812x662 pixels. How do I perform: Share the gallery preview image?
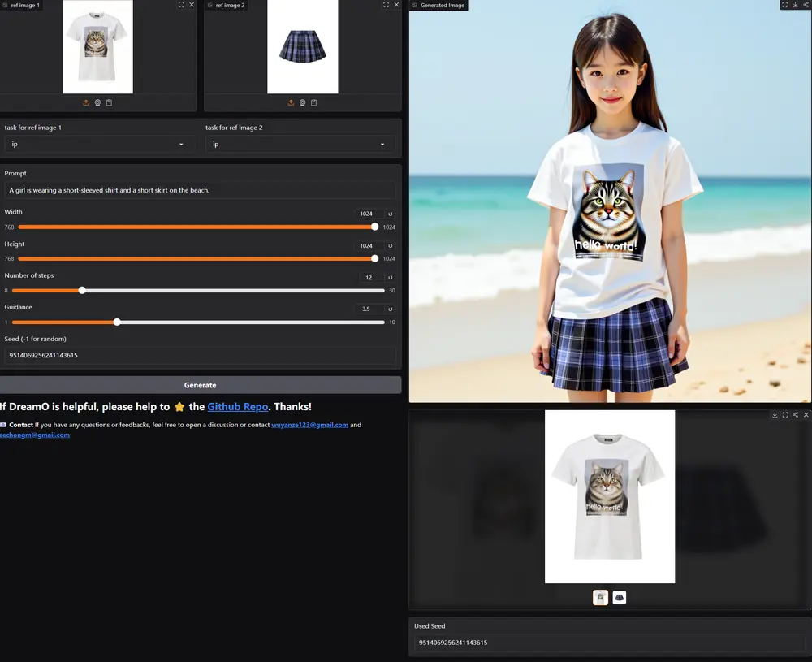(796, 415)
